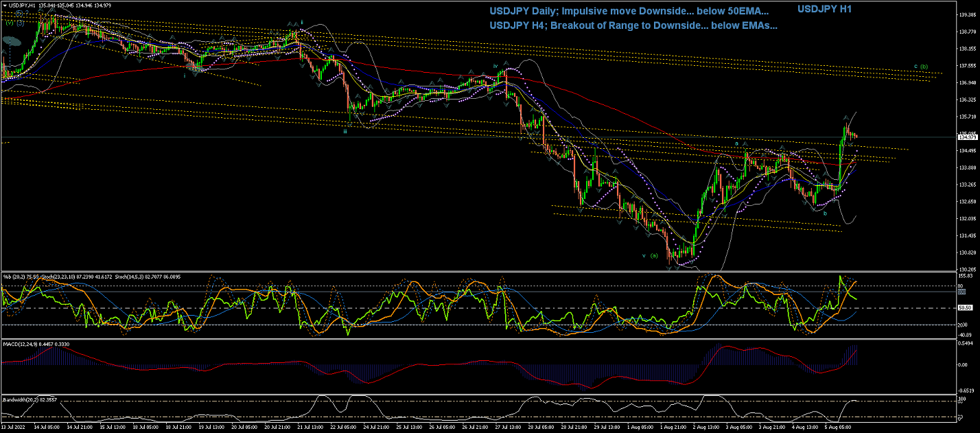Select the grey ellipse object near chart's left edge
Image resolution: width=980 pixels, height=433 pixels.
point(10,41)
